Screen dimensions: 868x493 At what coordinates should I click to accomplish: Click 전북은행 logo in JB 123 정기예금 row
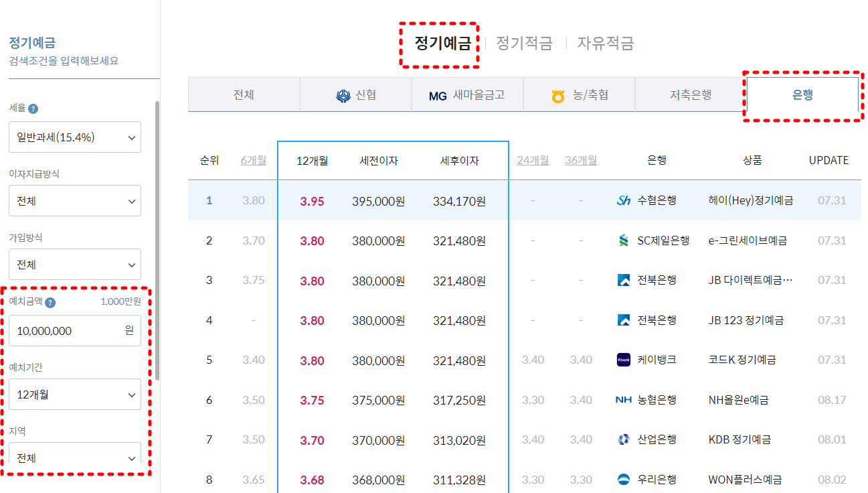click(x=624, y=320)
